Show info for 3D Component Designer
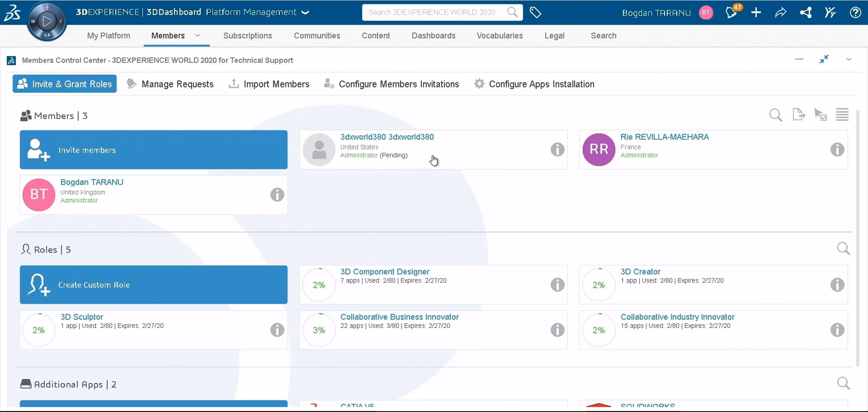 pyautogui.click(x=557, y=285)
